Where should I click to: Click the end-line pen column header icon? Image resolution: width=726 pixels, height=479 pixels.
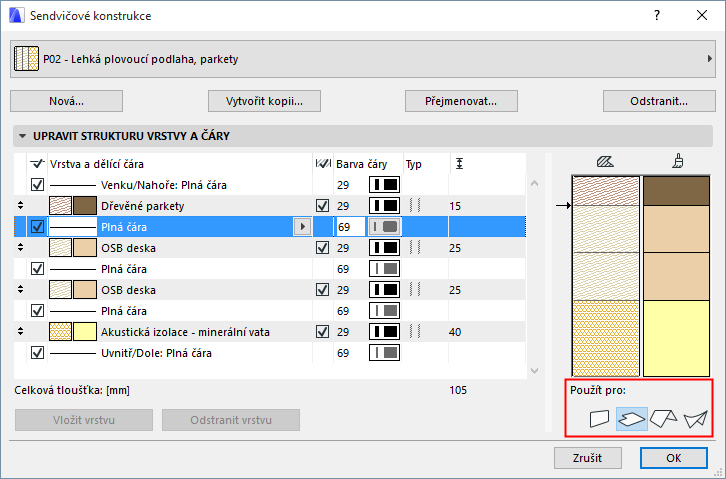coord(323,163)
